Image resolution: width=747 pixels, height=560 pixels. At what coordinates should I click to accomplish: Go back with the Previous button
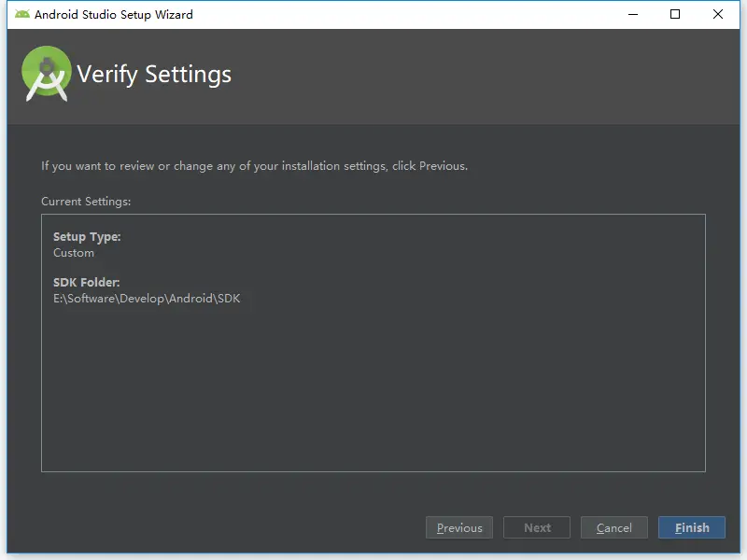[459, 527]
